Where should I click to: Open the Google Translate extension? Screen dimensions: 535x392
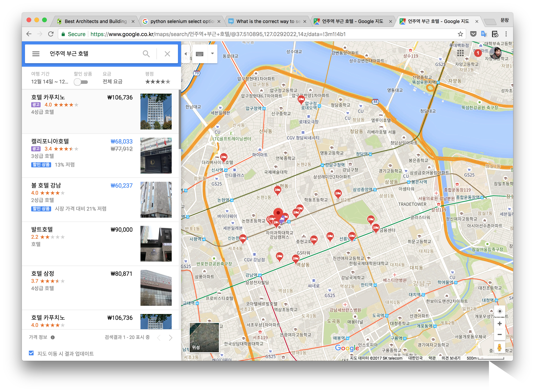pos(484,34)
